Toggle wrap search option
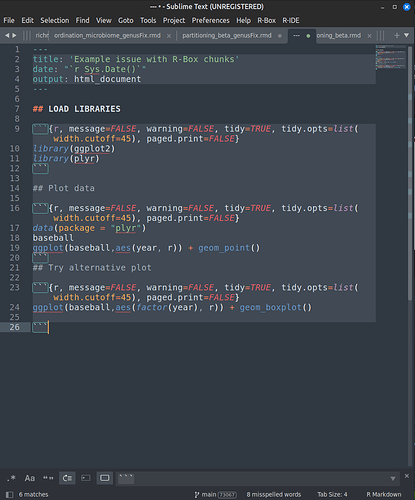The image size is (415, 500). point(67,478)
